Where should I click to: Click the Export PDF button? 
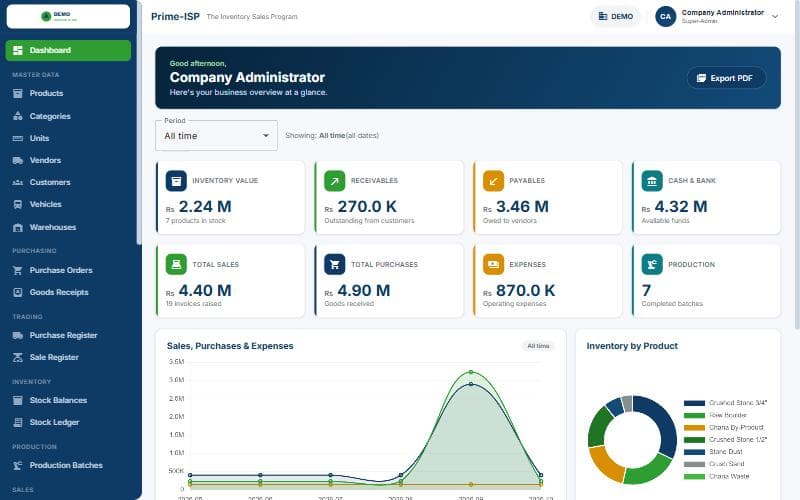coord(726,78)
